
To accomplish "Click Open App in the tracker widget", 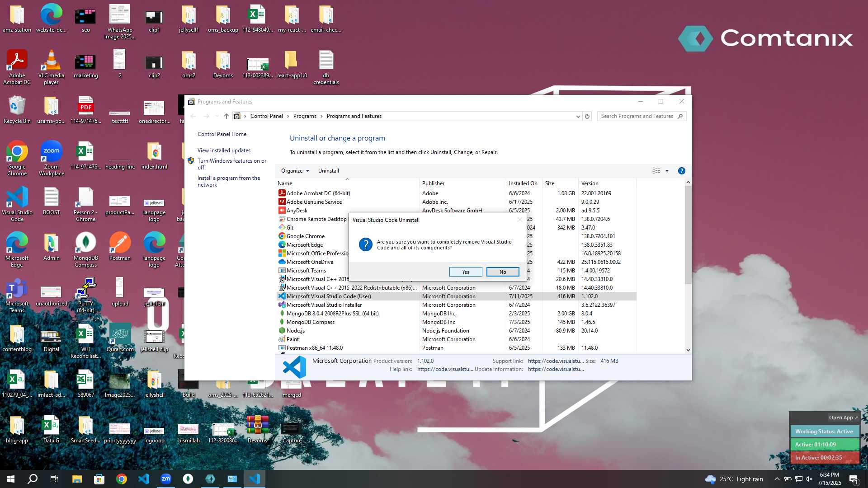I will click(843, 418).
